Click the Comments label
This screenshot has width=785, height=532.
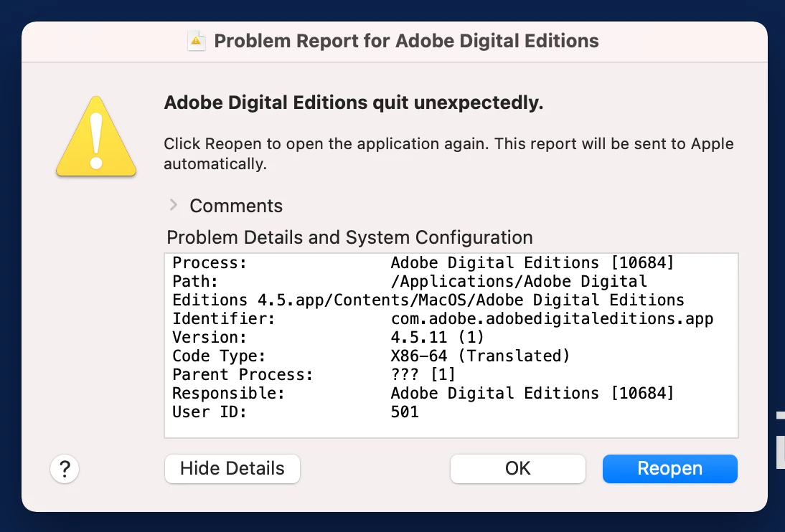pyautogui.click(x=236, y=206)
